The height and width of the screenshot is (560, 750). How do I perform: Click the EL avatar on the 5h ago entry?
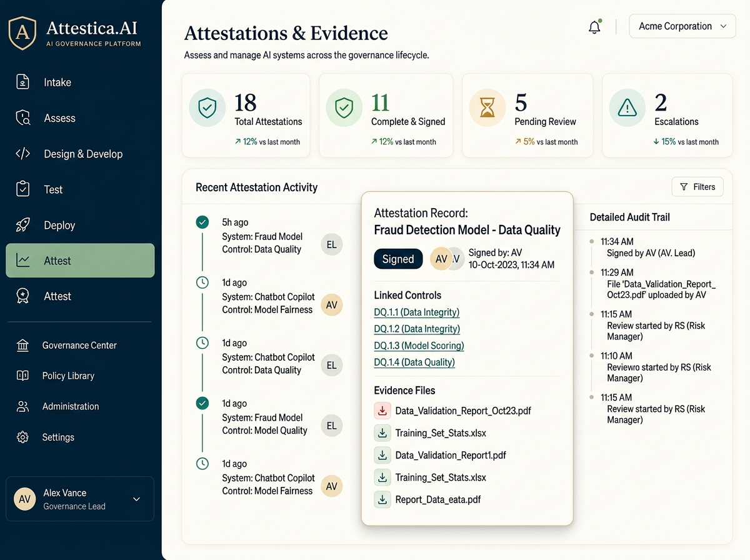click(x=332, y=244)
